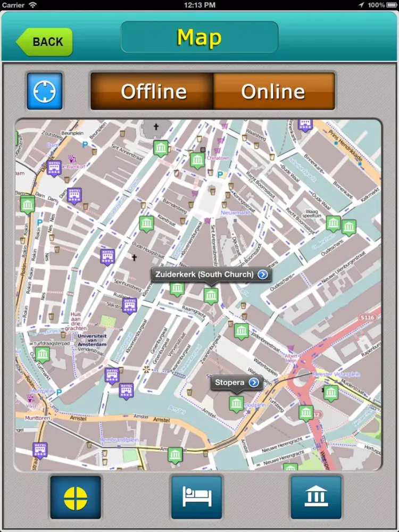Tap the location arrow in the status bar
The width and height of the screenshot is (399, 532).
tap(361, 5)
